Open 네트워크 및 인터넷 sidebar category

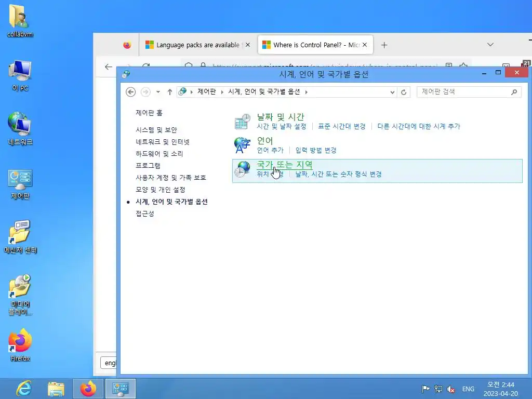pos(163,142)
